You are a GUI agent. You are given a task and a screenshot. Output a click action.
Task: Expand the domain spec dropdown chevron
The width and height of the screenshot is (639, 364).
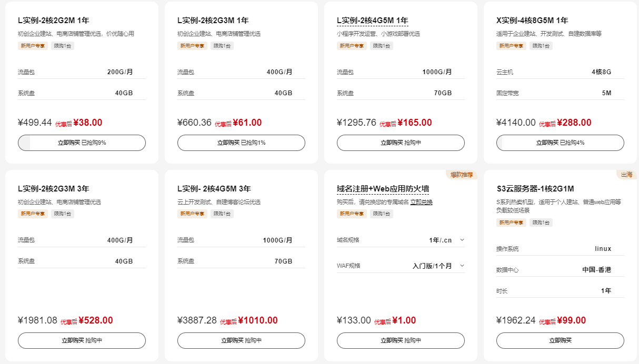pos(462,240)
